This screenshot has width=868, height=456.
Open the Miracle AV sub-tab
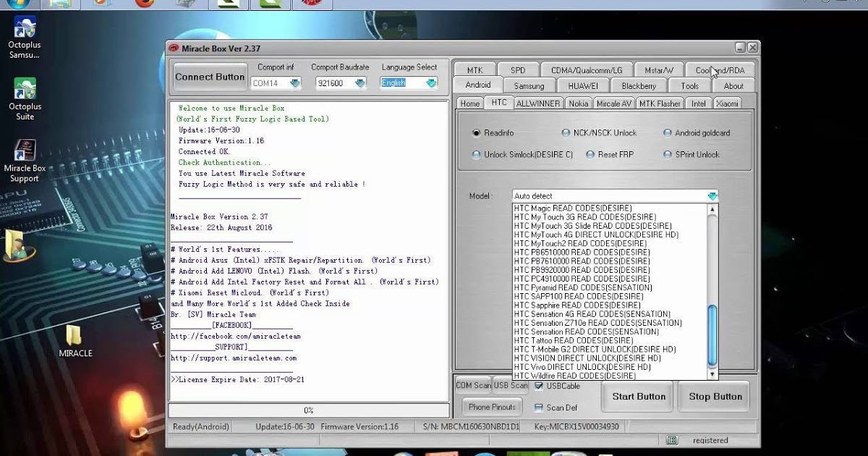tap(614, 104)
